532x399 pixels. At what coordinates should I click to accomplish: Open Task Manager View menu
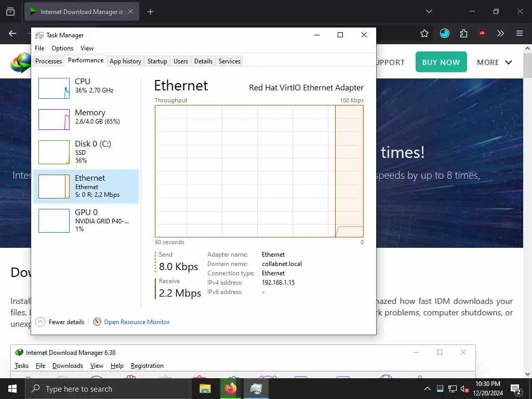(87, 48)
